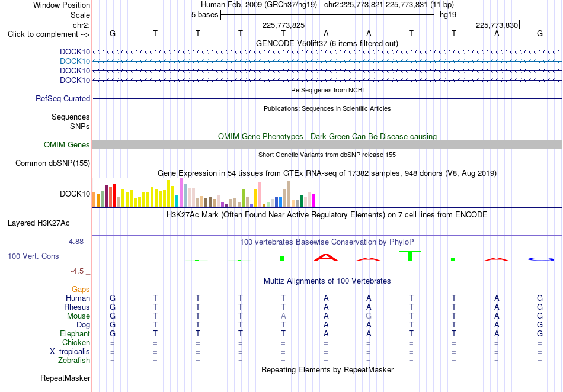Click the Scale track label
Viewport: 563px width, 392px height.
coord(80,15)
